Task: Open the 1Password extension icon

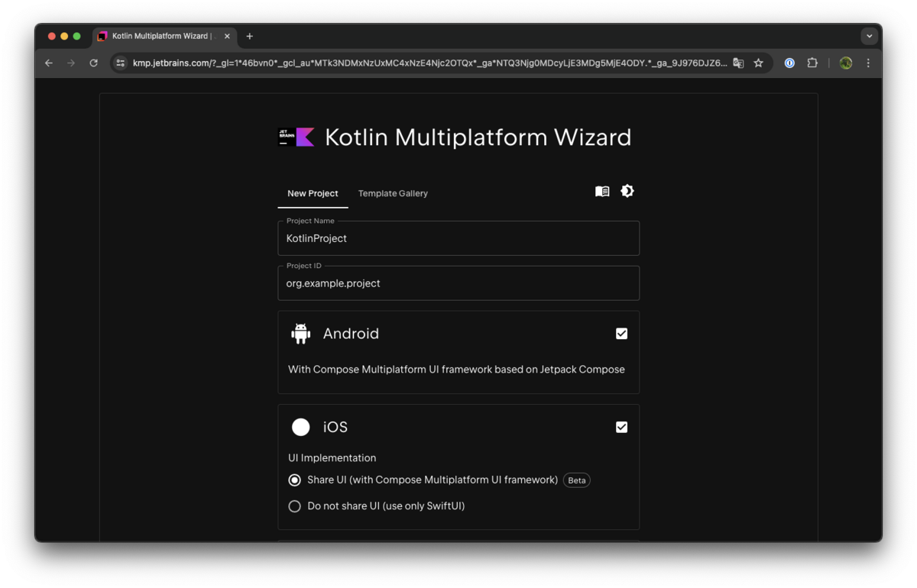Action: pyautogui.click(x=789, y=63)
